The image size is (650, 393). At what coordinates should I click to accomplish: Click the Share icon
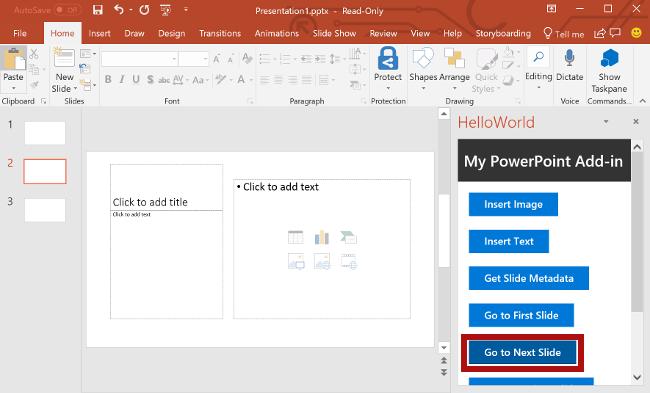599,33
